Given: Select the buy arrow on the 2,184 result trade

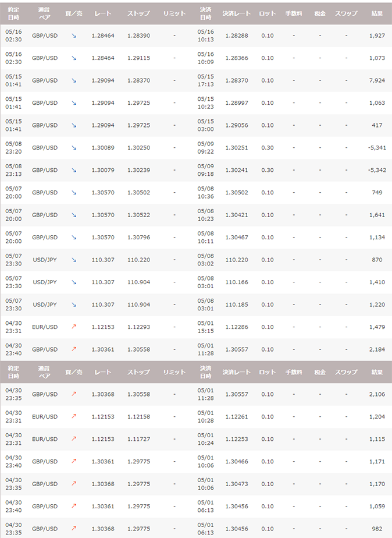Looking at the screenshot, I should point(74,349).
